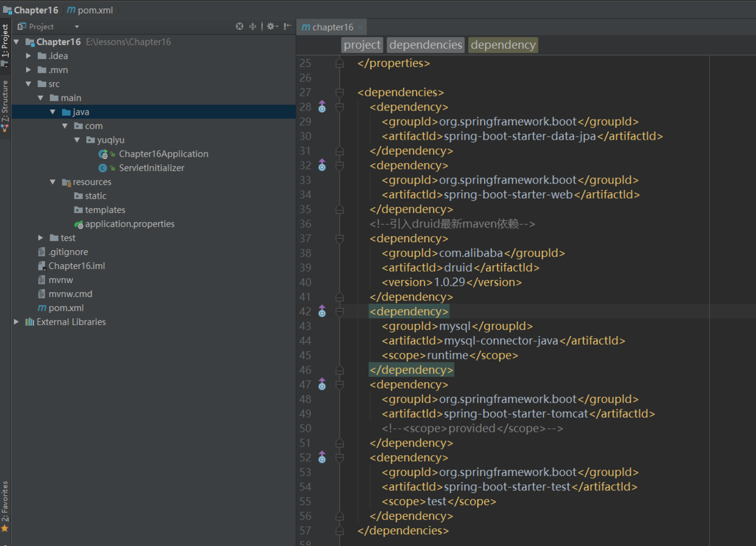Screen dimensions: 756x546
Task: Hide the Project tool window
Action: (x=287, y=26)
